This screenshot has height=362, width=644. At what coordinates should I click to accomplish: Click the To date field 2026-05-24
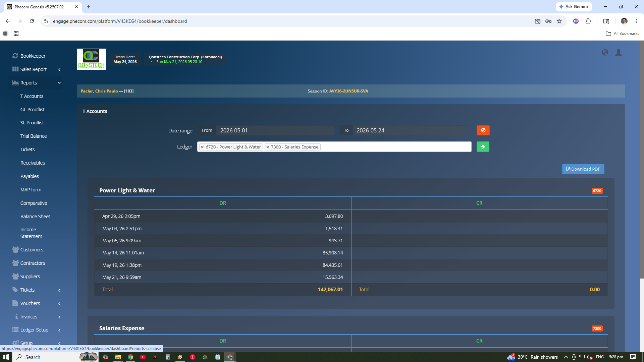pyautogui.click(x=410, y=130)
